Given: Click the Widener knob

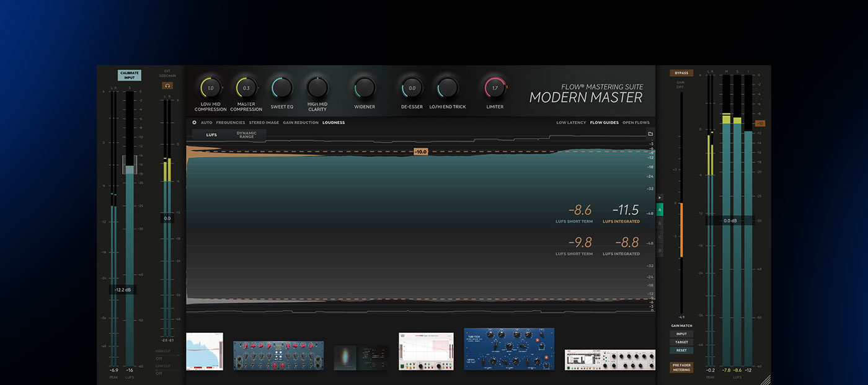Looking at the screenshot, I should (x=365, y=88).
